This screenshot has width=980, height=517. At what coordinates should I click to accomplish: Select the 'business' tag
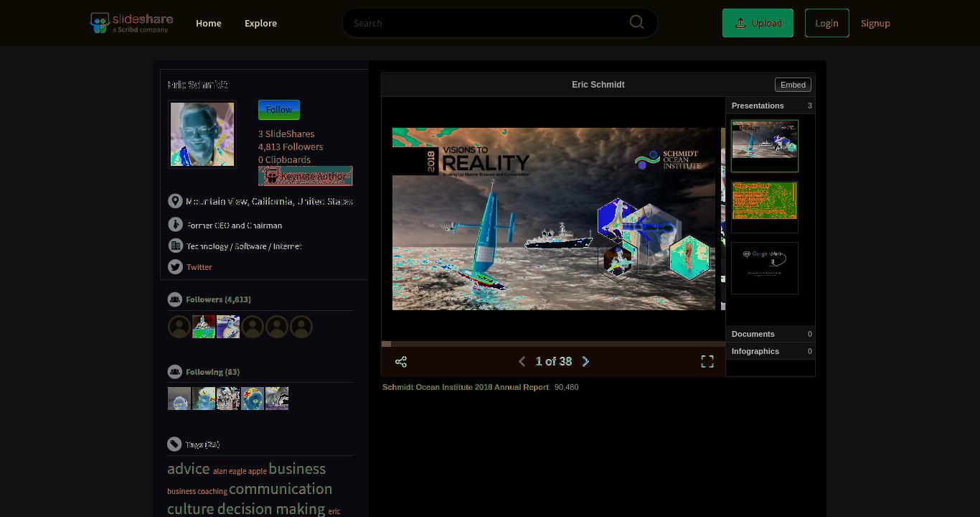coord(297,469)
